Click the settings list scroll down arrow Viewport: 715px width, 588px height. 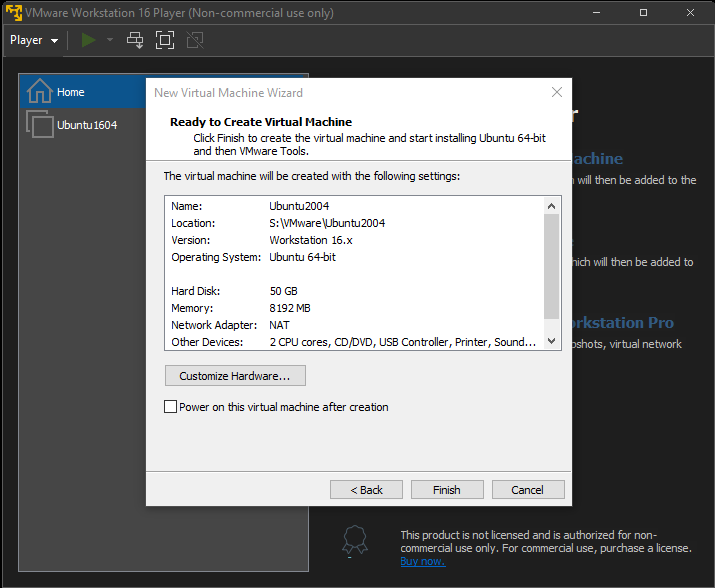[551, 341]
